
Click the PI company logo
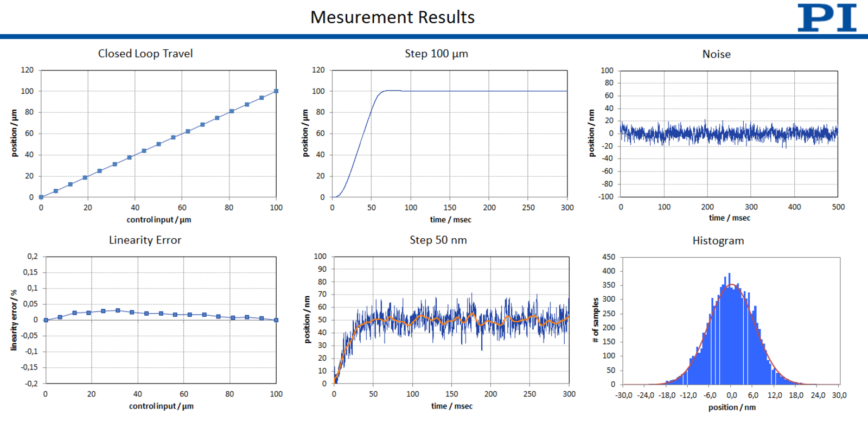pos(826,18)
